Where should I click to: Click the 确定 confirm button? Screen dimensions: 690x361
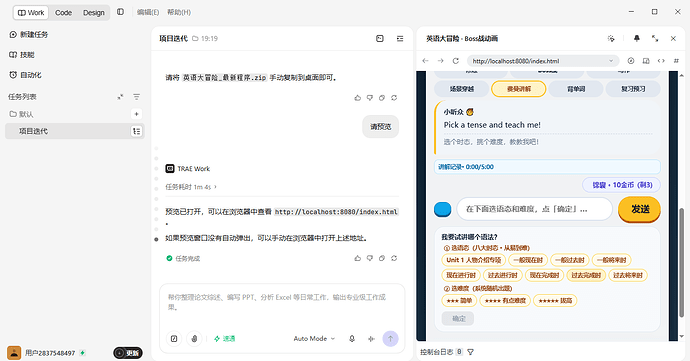point(458,318)
